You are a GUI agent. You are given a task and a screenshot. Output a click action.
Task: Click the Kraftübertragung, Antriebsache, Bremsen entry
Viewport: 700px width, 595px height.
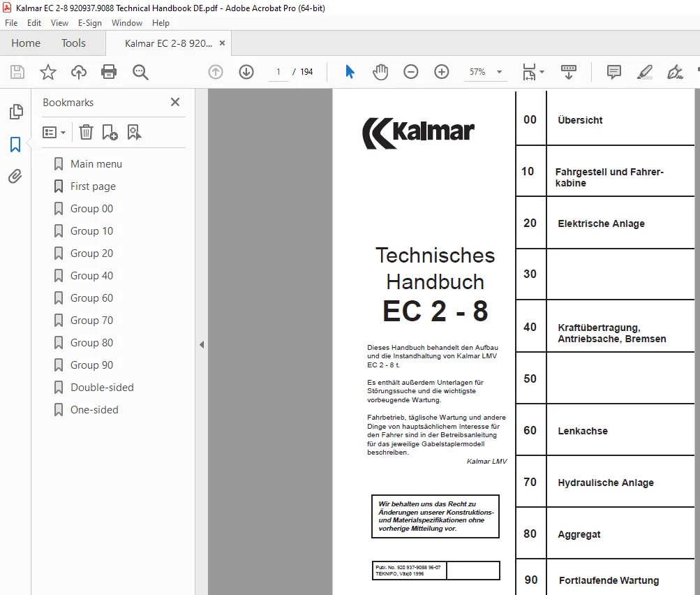(x=611, y=333)
